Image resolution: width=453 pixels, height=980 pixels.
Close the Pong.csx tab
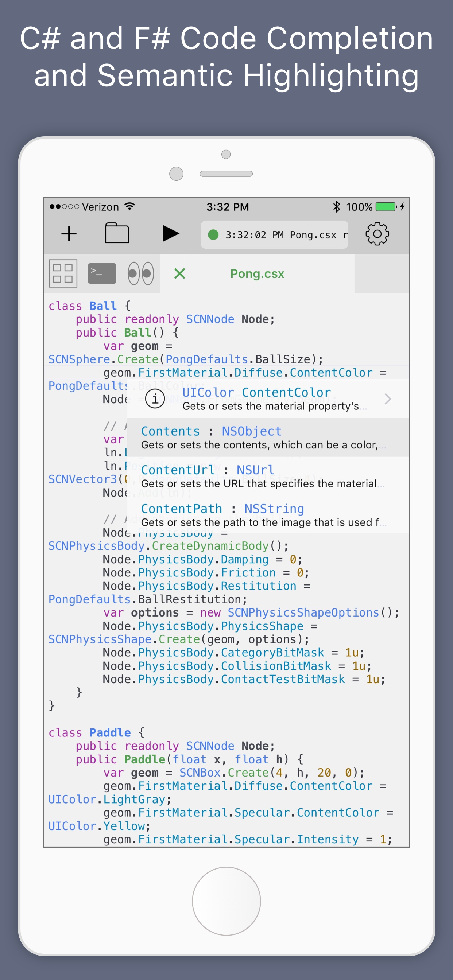pos(180,273)
